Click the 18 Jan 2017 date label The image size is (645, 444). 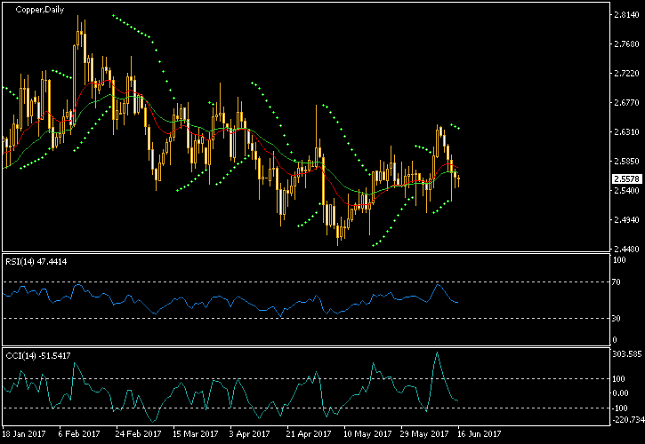23,434
